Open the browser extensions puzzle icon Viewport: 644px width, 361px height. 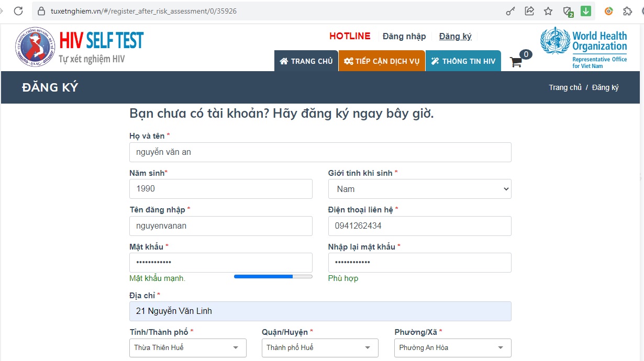627,11
